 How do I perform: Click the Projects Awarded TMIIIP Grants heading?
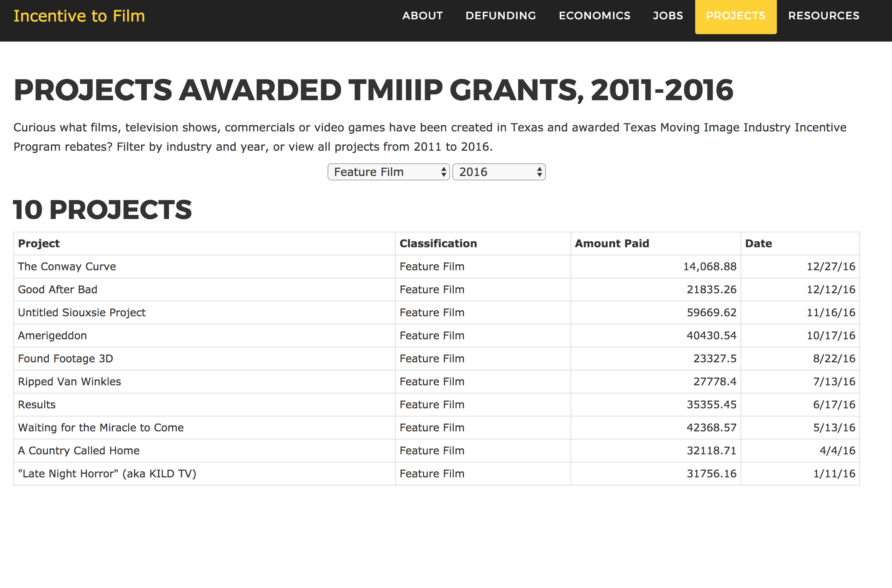[x=373, y=90]
